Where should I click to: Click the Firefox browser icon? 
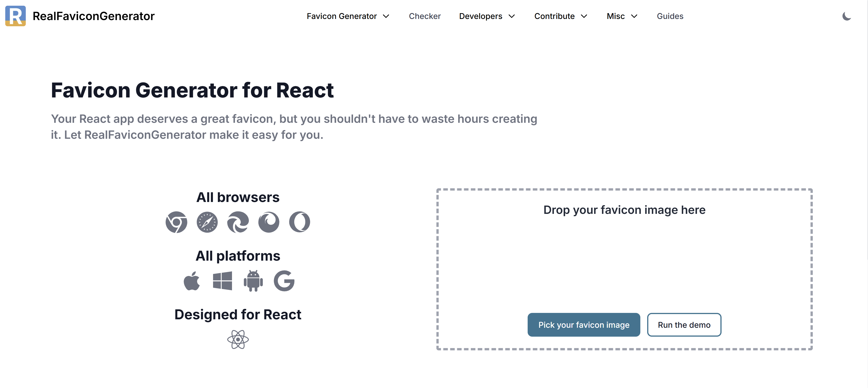(x=269, y=222)
